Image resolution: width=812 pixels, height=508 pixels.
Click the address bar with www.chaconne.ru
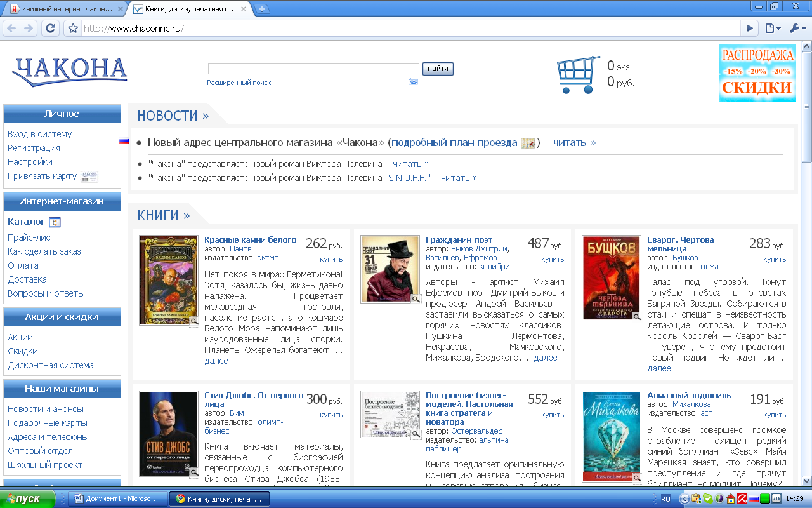411,29
